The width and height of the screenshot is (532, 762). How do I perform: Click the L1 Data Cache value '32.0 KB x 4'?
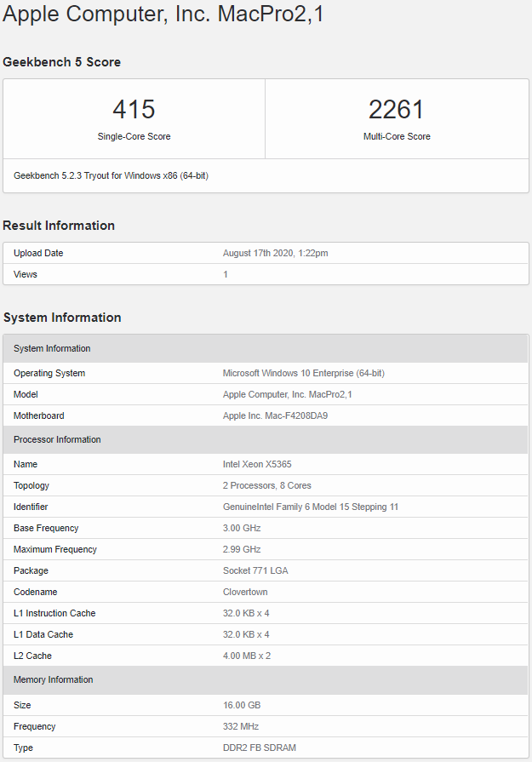pos(246,634)
